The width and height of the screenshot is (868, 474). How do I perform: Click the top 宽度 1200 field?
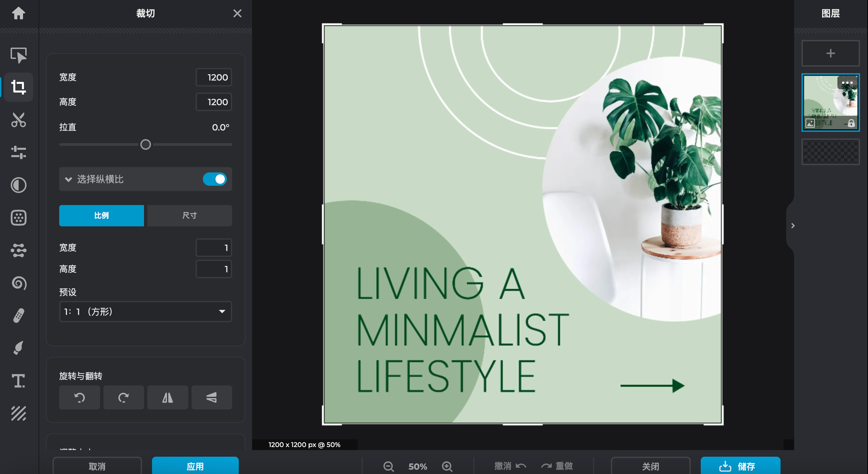(x=214, y=77)
